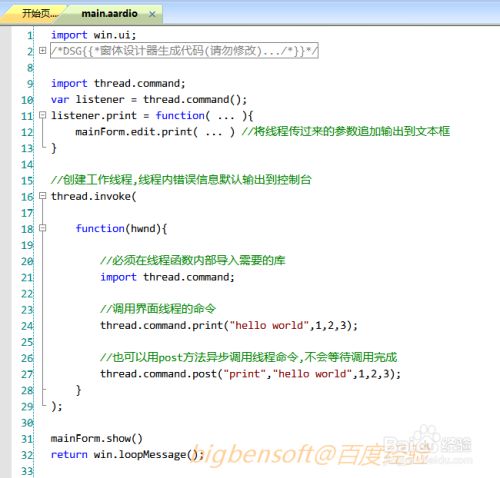Collapse the listener.print function on line 11
Viewport: 500px width, 478px height.
(42, 115)
